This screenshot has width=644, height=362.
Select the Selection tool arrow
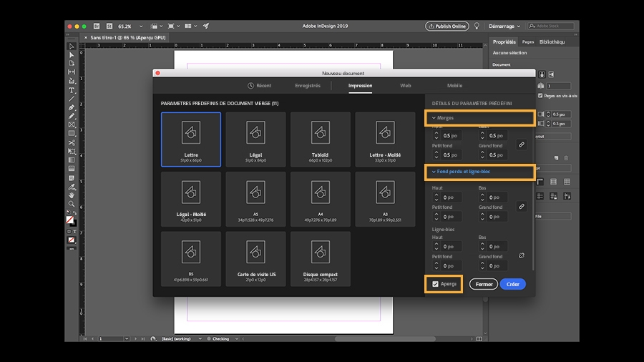(x=72, y=47)
